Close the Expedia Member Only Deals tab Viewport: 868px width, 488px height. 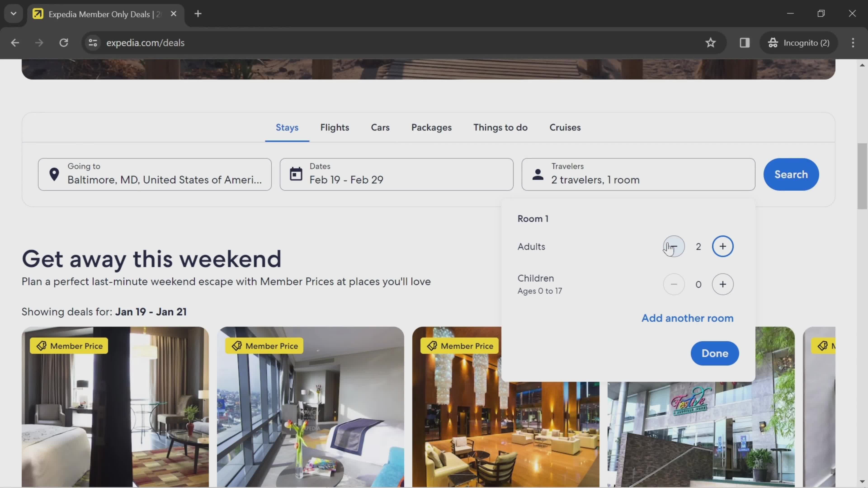pyautogui.click(x=174, y=14)
